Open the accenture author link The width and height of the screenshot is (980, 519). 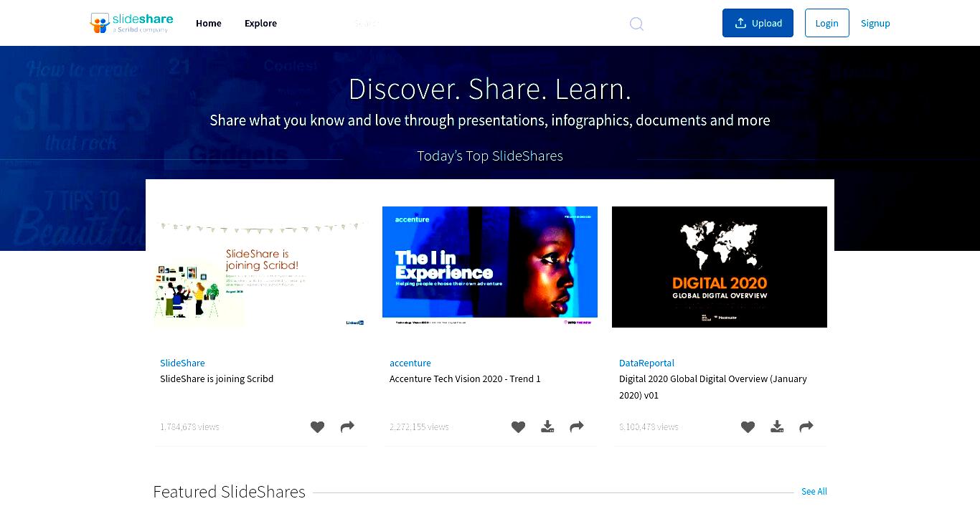[410, 363]
